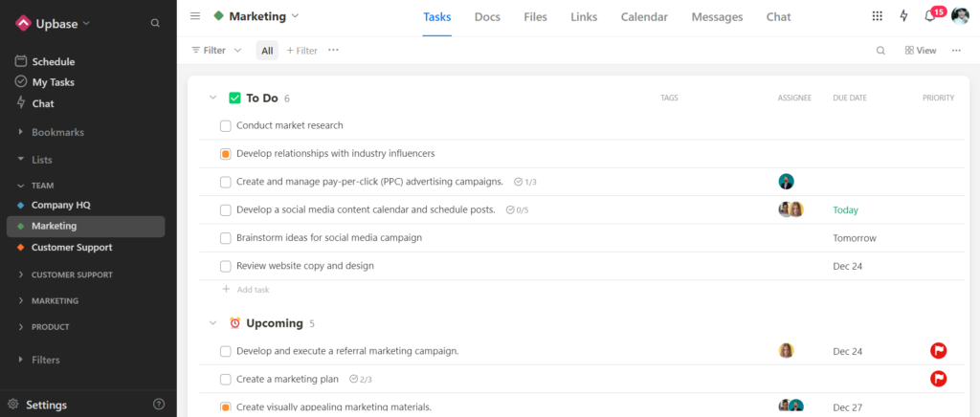Open the Settings gear icon
Viewport: 980px width, 417px height.
tap(13, 405)
